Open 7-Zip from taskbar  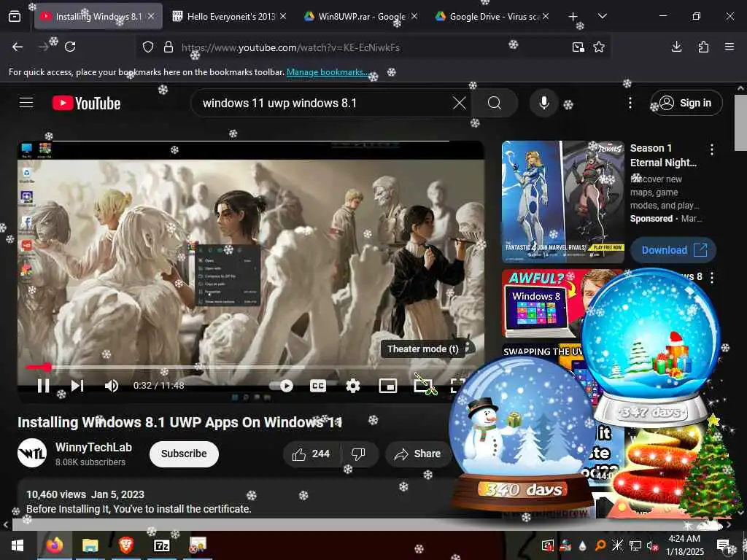[162, 545]
